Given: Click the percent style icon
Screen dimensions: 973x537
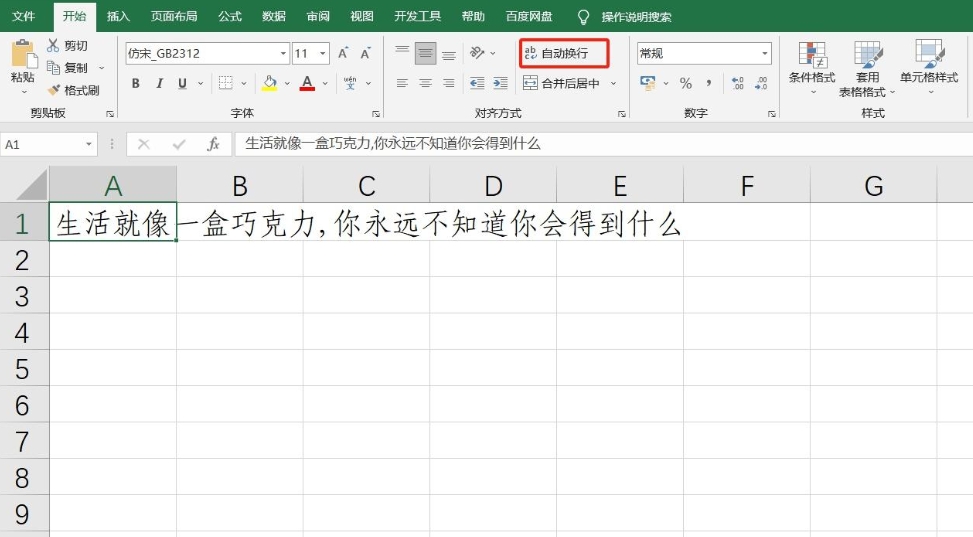Looking at the screenshot, I should [x=686, y=83].
